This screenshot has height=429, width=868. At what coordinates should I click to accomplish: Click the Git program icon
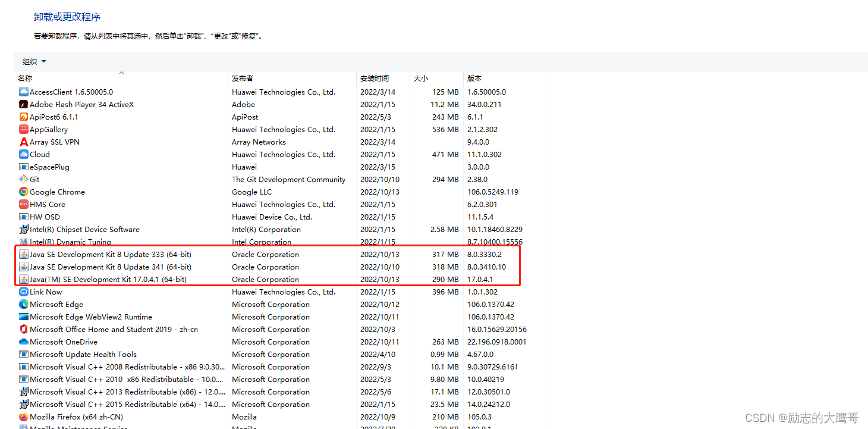[24, 179]
